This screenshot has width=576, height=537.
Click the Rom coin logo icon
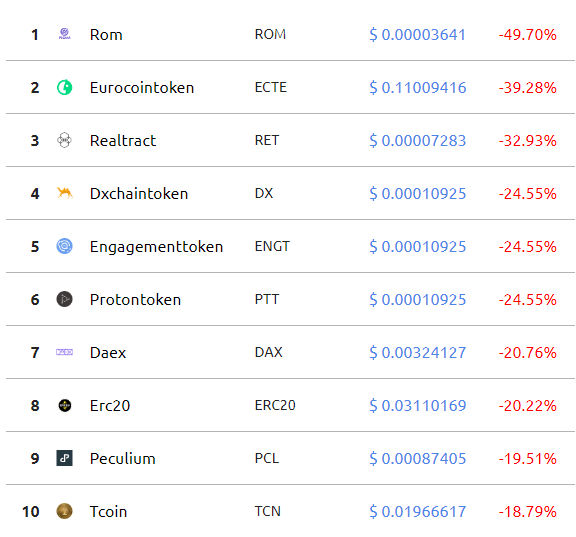(x=65, y=34)
